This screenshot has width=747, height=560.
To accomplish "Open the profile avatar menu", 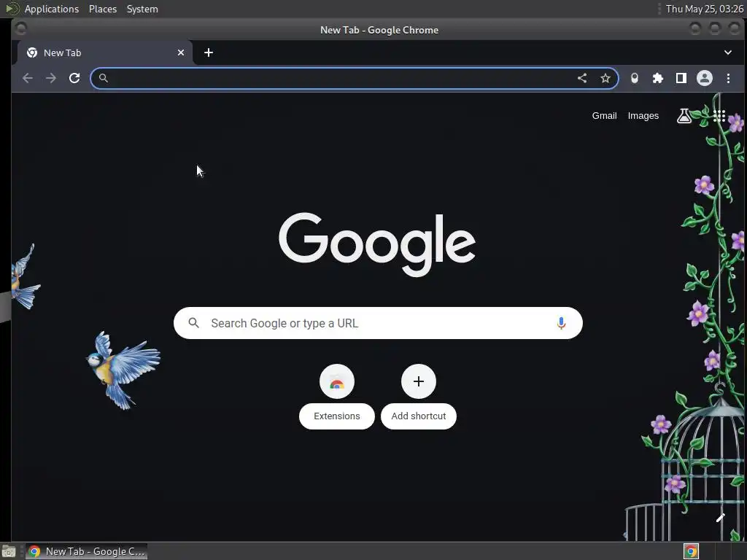I will point(705,78).
